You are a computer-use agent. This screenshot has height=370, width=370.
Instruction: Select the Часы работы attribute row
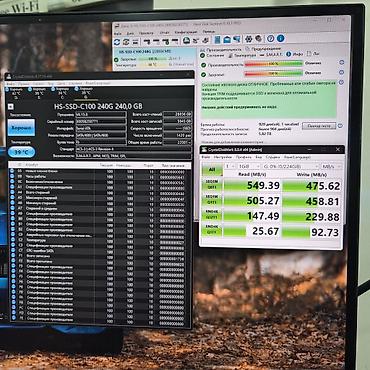coord(100,176)
